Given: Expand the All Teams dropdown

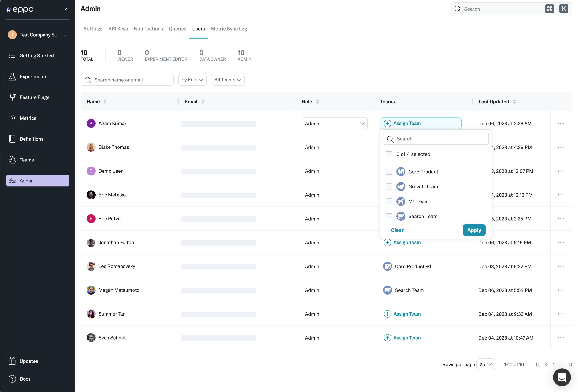Looking at the screenshot, I should click(227, 80).
